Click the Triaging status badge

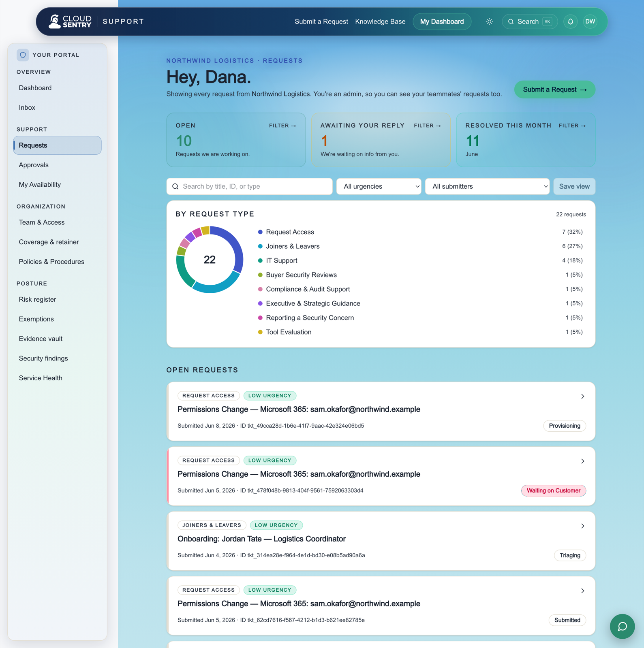pyautogui.click(x=570, y=555)
